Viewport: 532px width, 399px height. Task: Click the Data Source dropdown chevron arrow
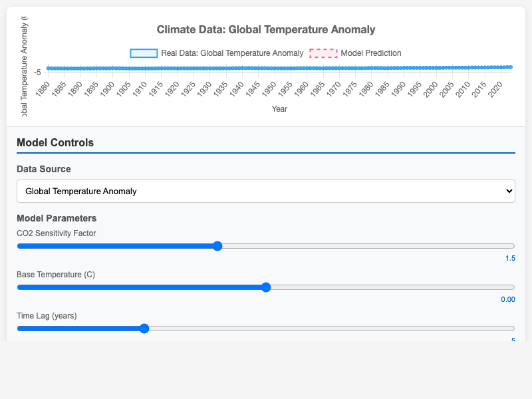coord(509,192)
